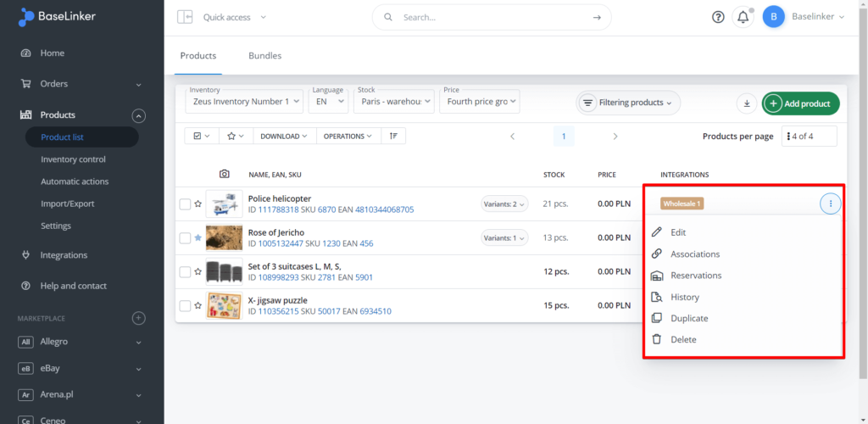The image size is (868, 424).
Task: Open the Inventory dropdown
Action: point(244,102)
